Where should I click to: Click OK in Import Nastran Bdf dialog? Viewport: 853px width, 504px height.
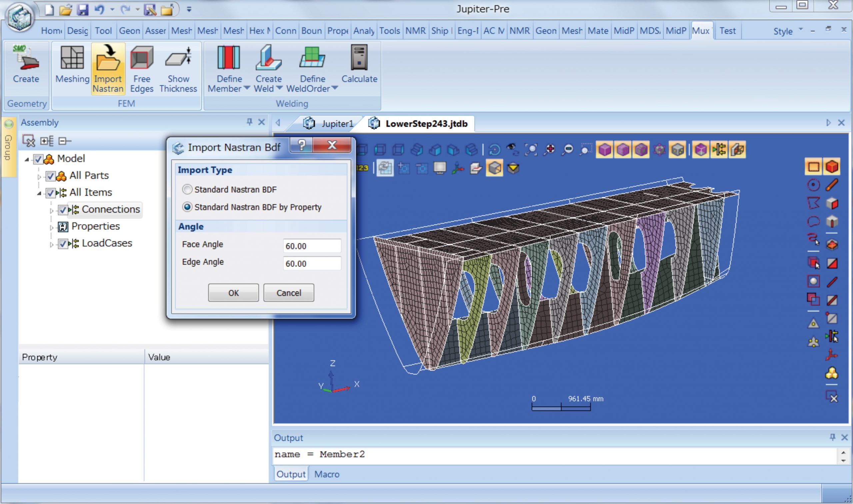coord(233,293)
